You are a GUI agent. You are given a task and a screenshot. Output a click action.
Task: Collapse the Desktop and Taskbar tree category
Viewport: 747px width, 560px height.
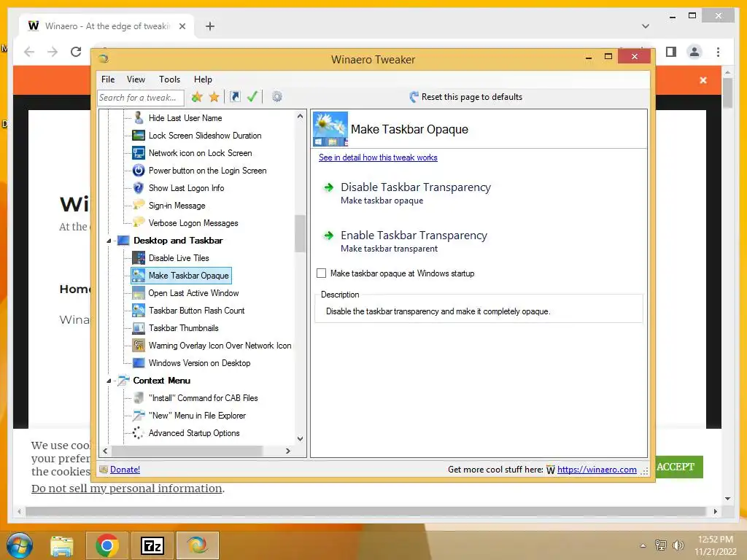coord(109,241)
